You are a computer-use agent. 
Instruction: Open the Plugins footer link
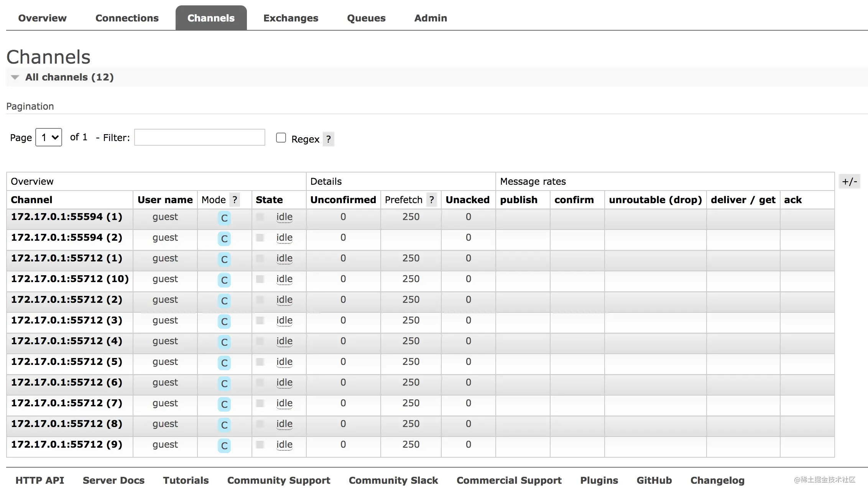(x=599, y=481)
